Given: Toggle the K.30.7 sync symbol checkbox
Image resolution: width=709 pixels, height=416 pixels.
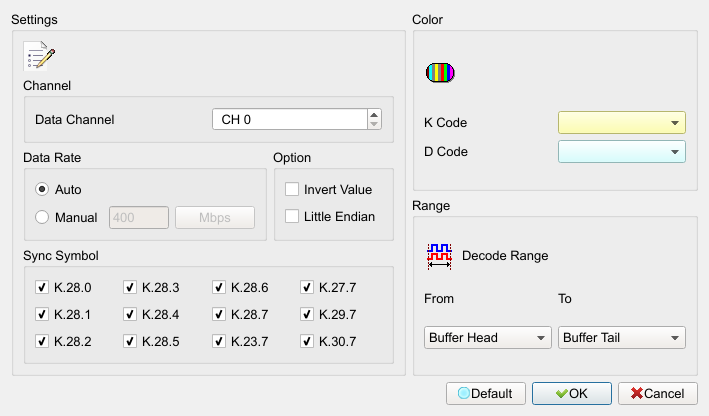Looking at the screenshot, I should [307, 341].
